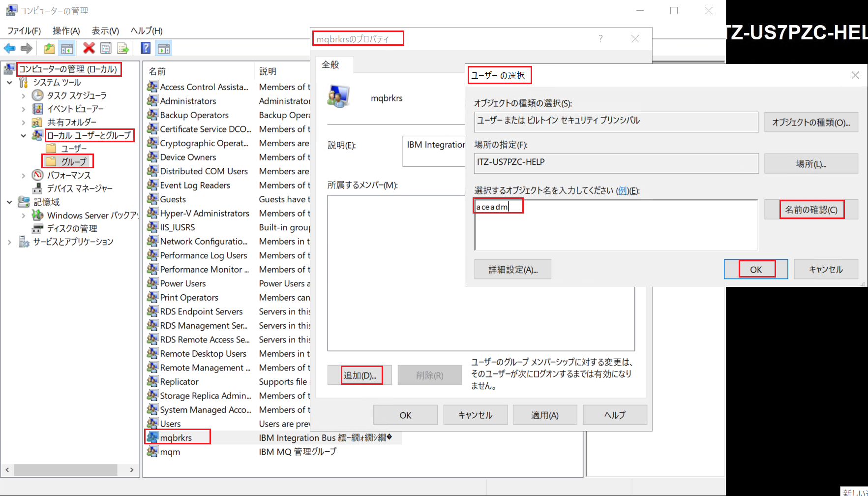Click the help question mark in mqbrkrs dialog
The image size is (868, 496).
pos(600,38)
